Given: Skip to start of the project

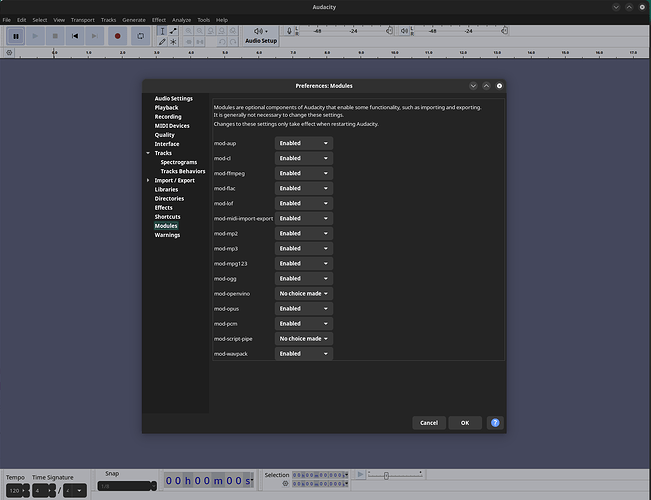Looking at the screenshot, I should (75, 36).
